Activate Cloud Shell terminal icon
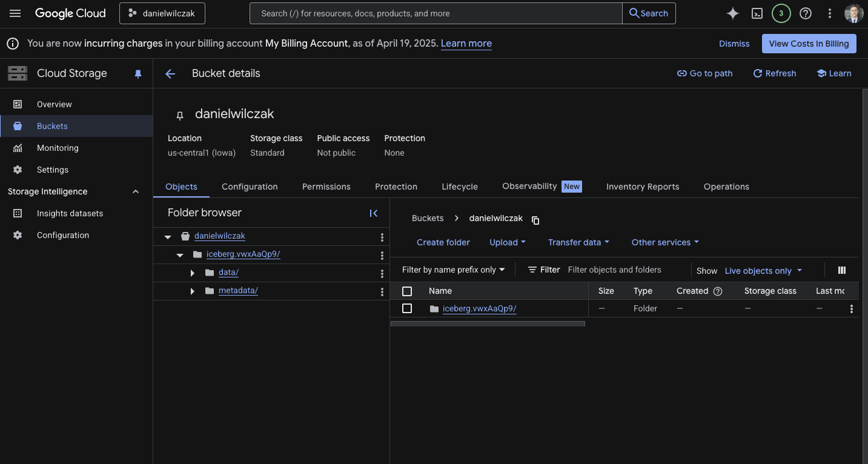The height and width of the screenshot is (464, 868). [x=757, y=13]
